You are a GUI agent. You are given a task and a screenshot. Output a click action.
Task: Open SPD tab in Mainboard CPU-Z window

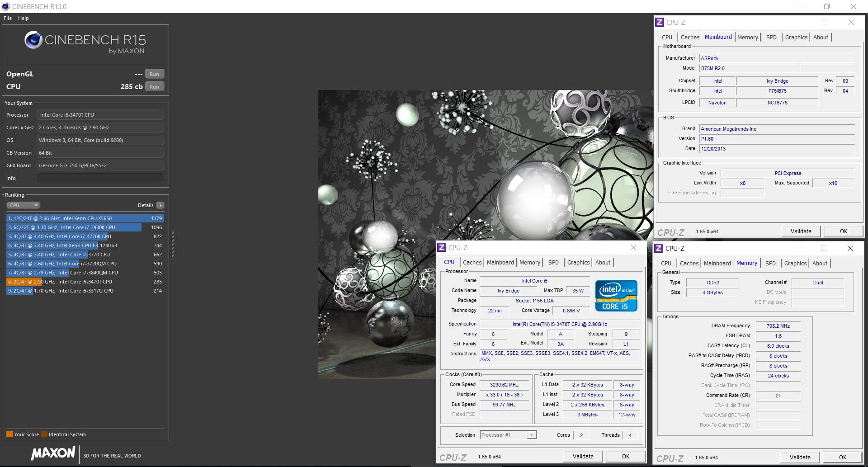tap(771, 38)
